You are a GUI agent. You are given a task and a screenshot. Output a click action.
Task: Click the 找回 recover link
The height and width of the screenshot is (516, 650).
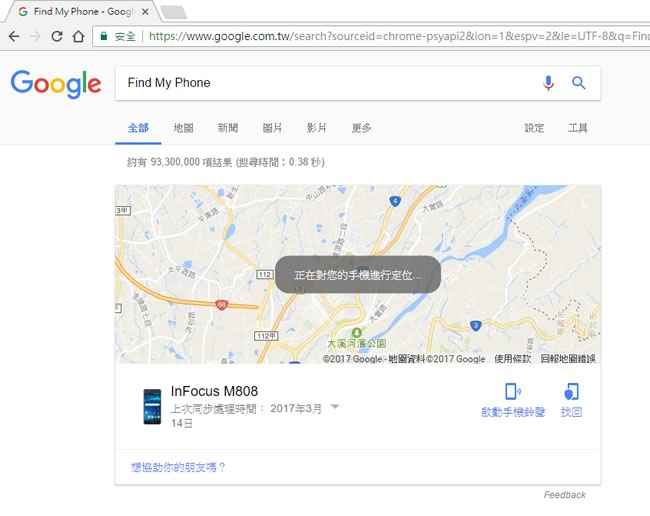tap(571, 412)
